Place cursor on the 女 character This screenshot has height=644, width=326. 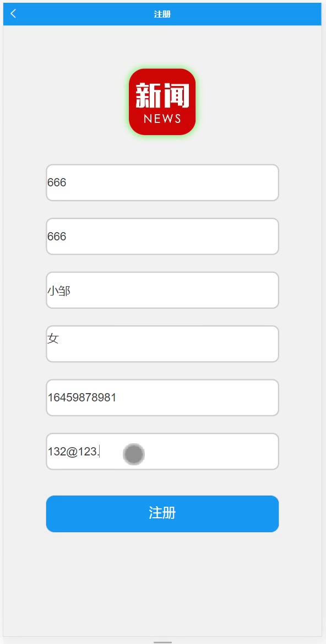point(53,339)
